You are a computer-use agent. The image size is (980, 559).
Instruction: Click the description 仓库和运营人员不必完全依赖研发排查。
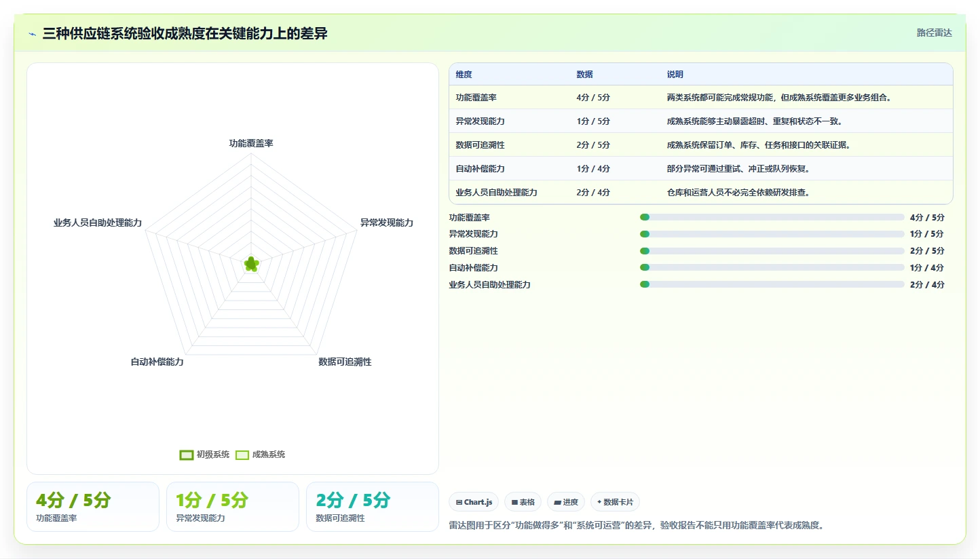coord(738,192)
